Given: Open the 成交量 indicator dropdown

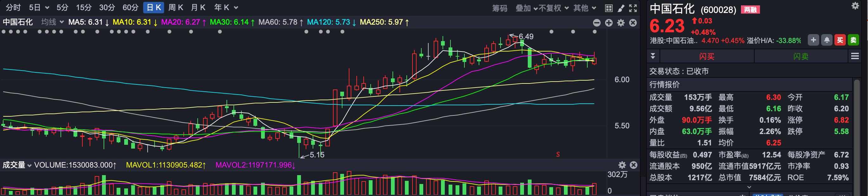Looking at the screenshot, I should pos(17,165).
